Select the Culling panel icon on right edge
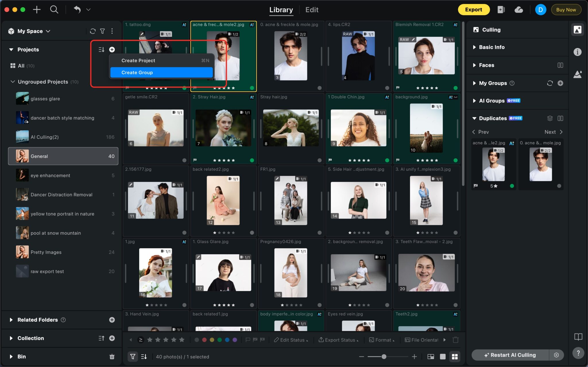Image resolution: width=588 pixels, height=367 pixels. pos(578,29)
